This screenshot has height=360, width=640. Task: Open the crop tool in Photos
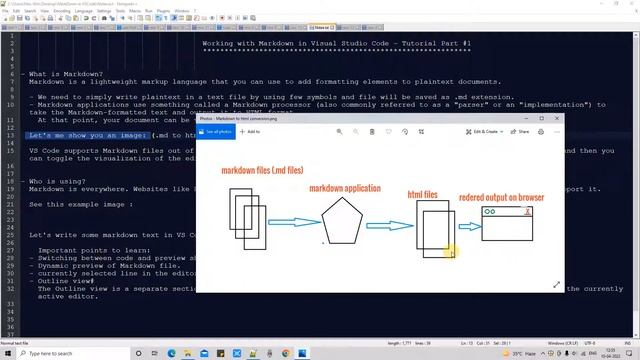(421, 132)
